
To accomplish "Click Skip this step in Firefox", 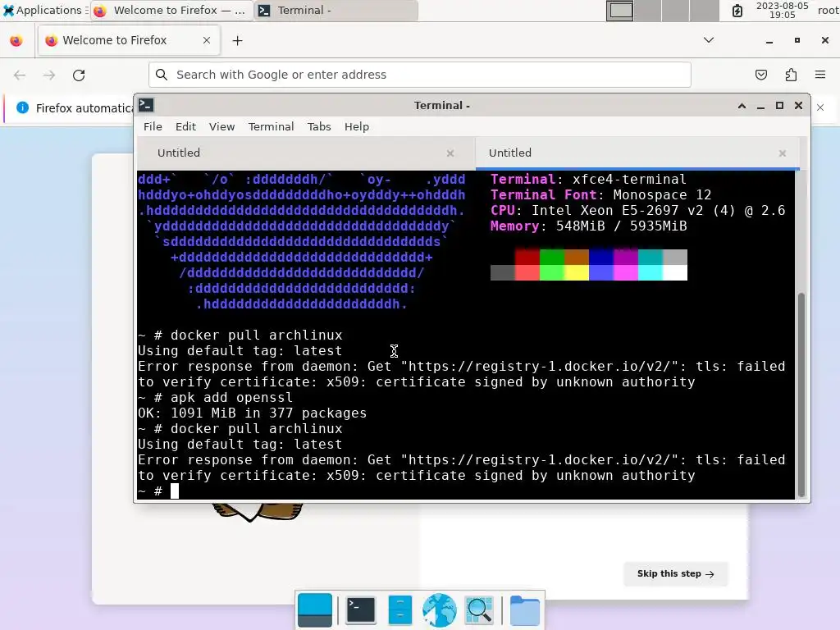I will coord(676,573).
